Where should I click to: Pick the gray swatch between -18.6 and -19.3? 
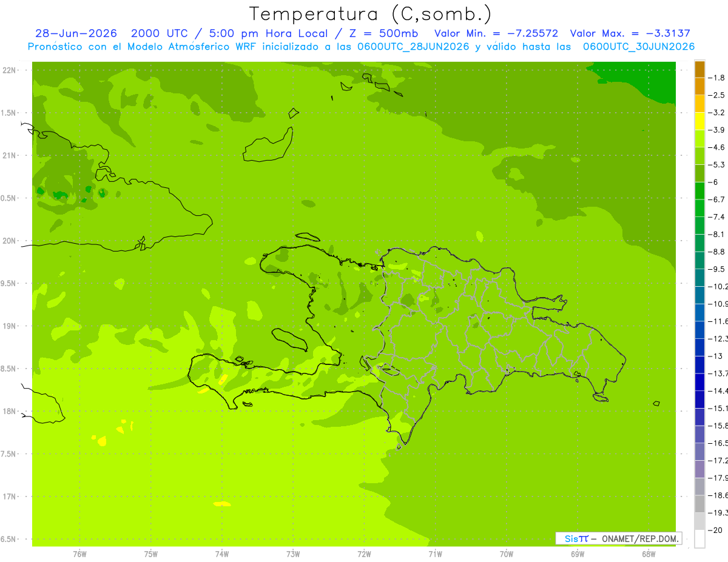click(x=699, y=504)
